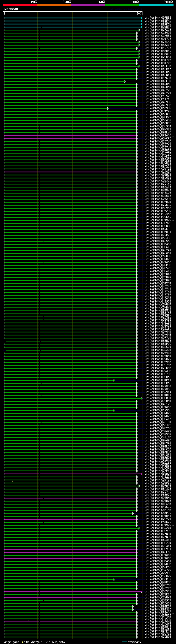The image size is (176, 644).
Task: Click the hit label UniRef100_O15637
Action: [x=158, y=78]
